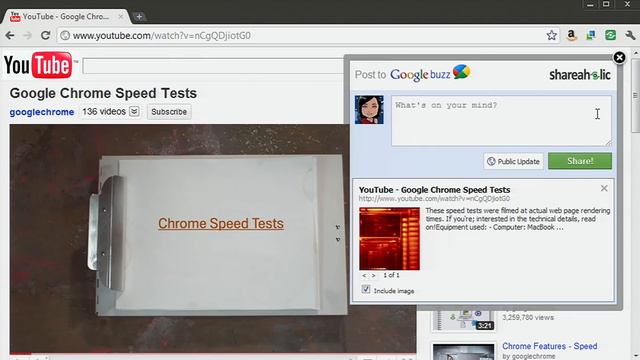Image resolution: width=640 pixels, height=360 pixels.
Task: Open a new tab with plus button
Action: pos(139,17)
